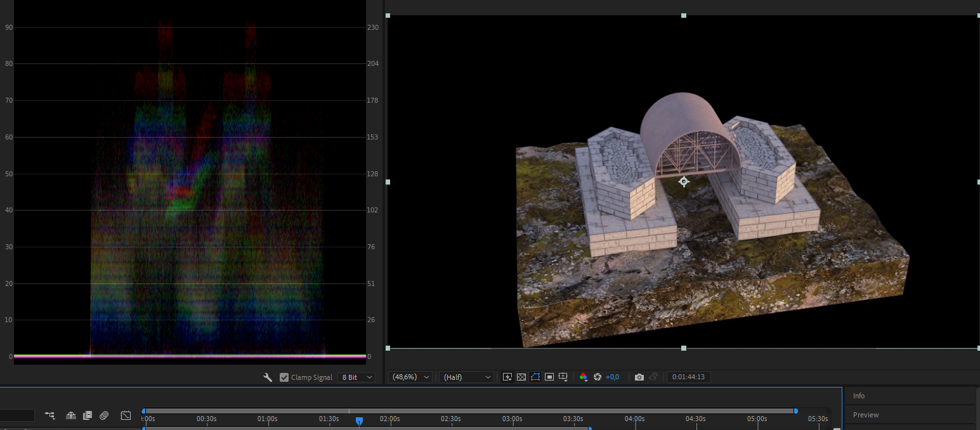Uncheck the Clamp Signal checkbox

click(x=284, y=377)
